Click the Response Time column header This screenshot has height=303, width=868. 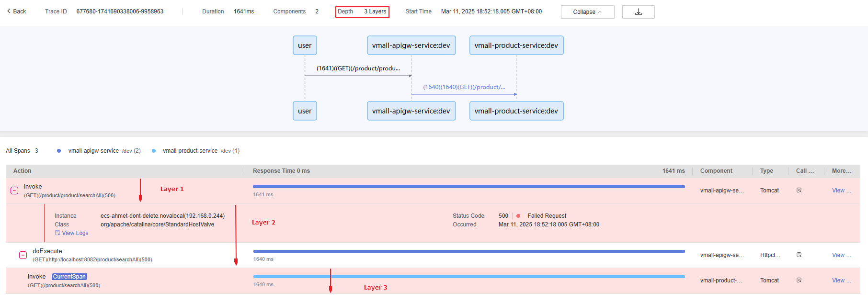pos(281,171)
